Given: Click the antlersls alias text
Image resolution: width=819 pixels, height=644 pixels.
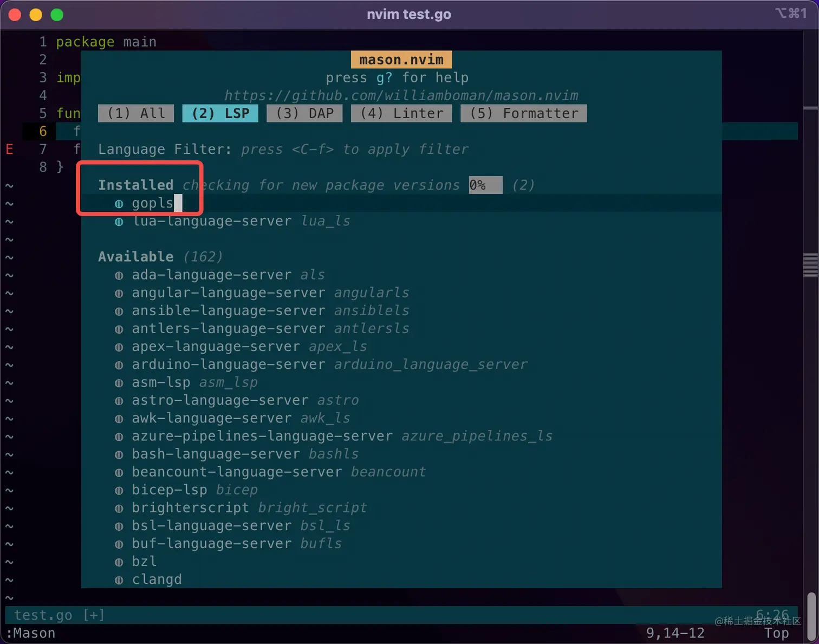Looking at the screenshot, I should click(372, 329).
